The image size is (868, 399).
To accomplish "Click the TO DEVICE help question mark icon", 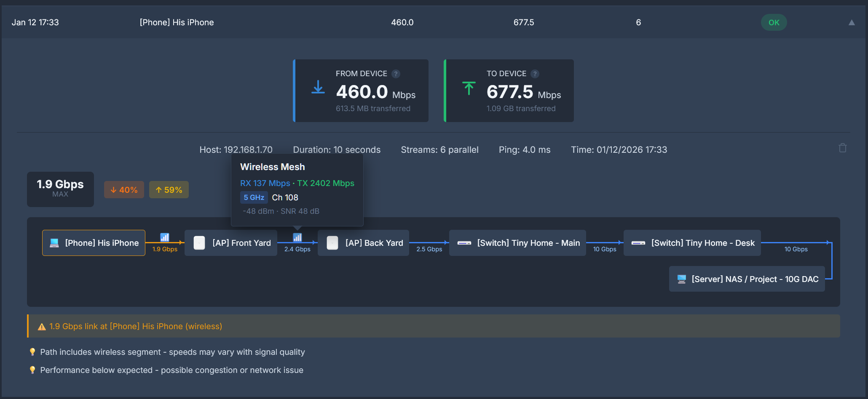I will [535, 74].
